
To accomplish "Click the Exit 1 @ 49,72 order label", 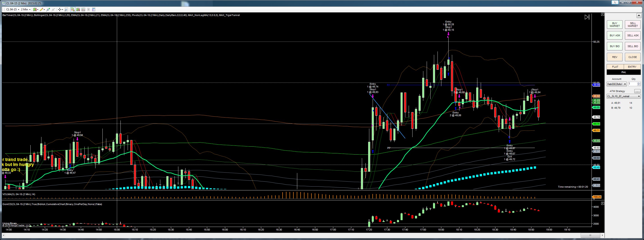I will coord(510,158).
